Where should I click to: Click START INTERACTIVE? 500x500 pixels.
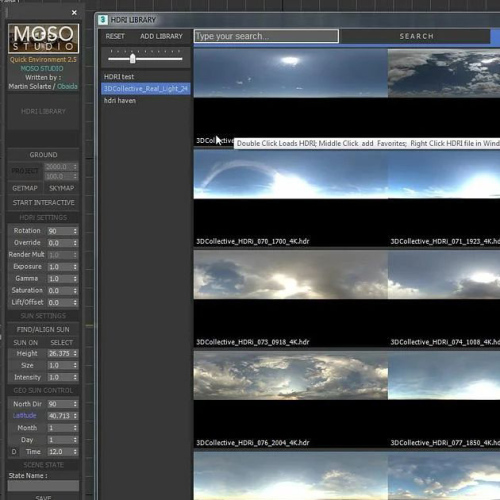[x=43, y=203]
